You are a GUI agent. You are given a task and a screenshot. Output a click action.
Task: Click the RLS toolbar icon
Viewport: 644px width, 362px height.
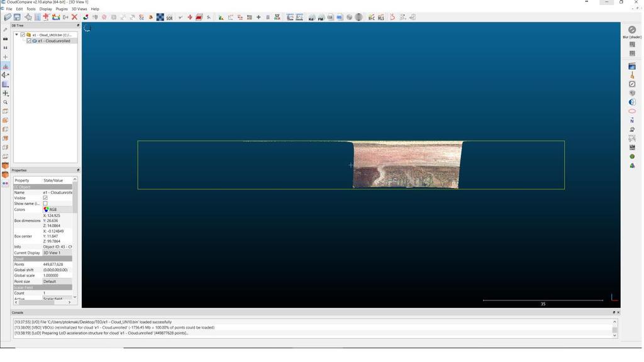pos(380,17)
